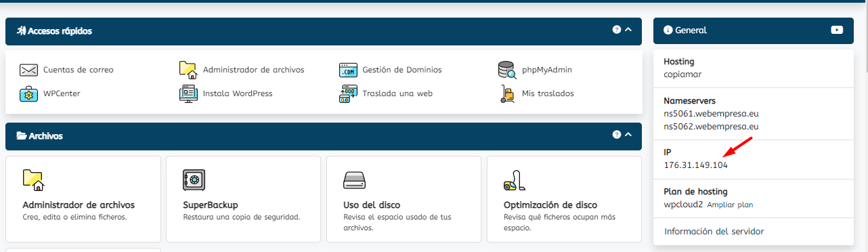Click the Ampliar plan link
Screen dimensions: 868x252
tap(730, 205)
